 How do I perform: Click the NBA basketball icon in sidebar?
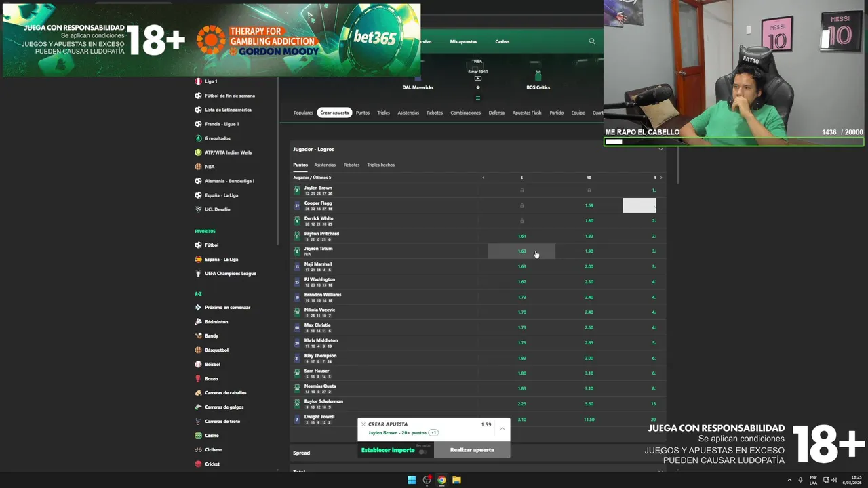point(198,167)
